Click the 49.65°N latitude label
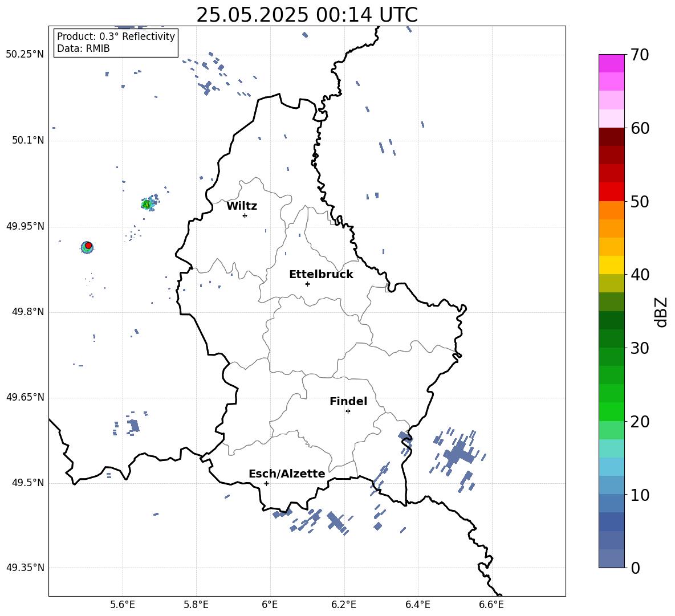 [x=25, y=397]
